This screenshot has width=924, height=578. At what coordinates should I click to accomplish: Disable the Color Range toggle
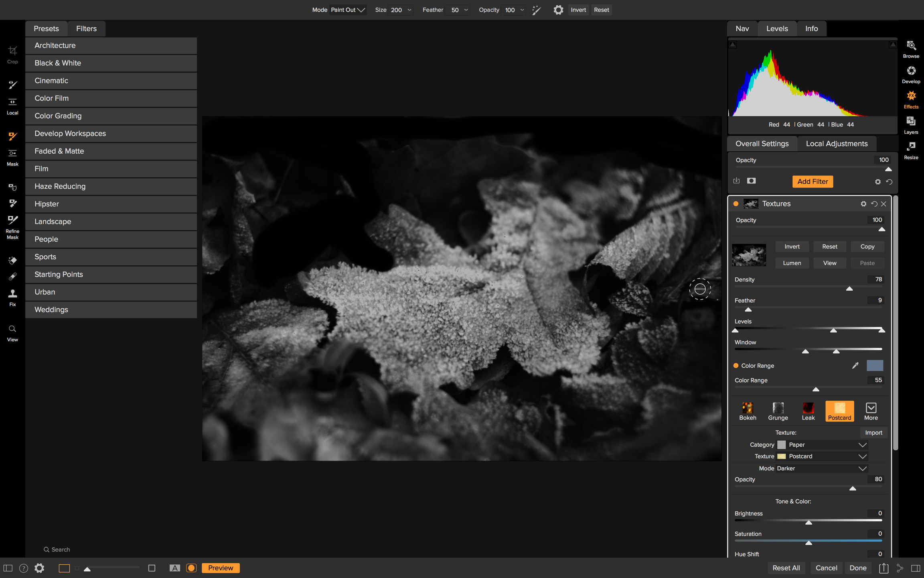[736, 365]
